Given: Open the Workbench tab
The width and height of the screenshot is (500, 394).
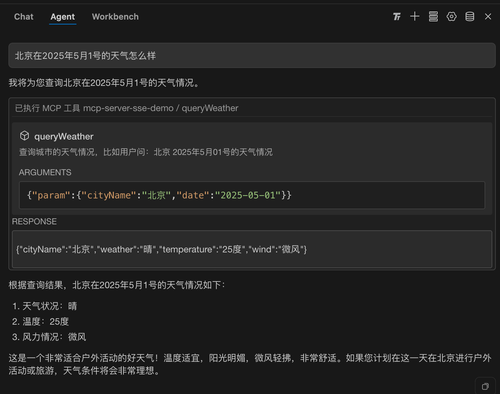Looking at the screenshot, I should [115, 17].
